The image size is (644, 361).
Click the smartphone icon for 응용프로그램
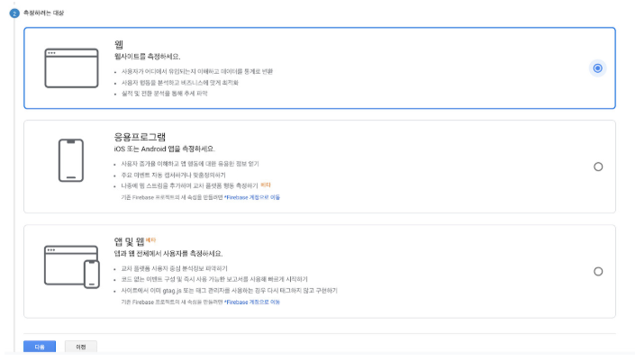click(x=71, y=160)
